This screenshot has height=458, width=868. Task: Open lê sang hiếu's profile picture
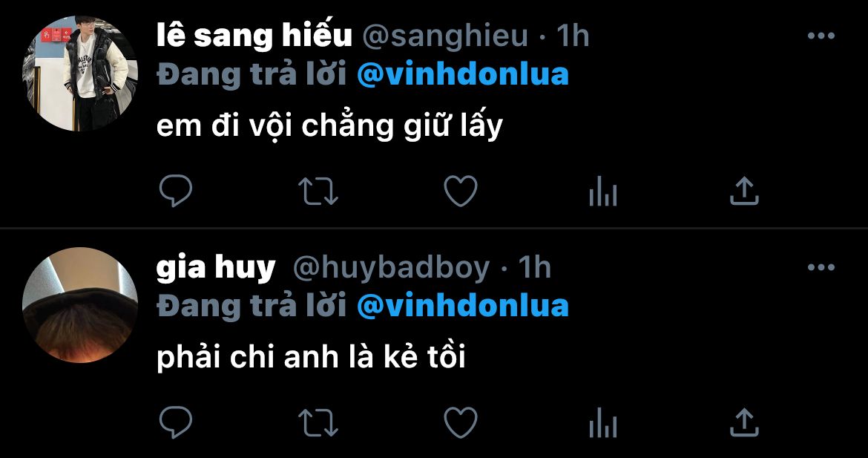coord(79,73)
